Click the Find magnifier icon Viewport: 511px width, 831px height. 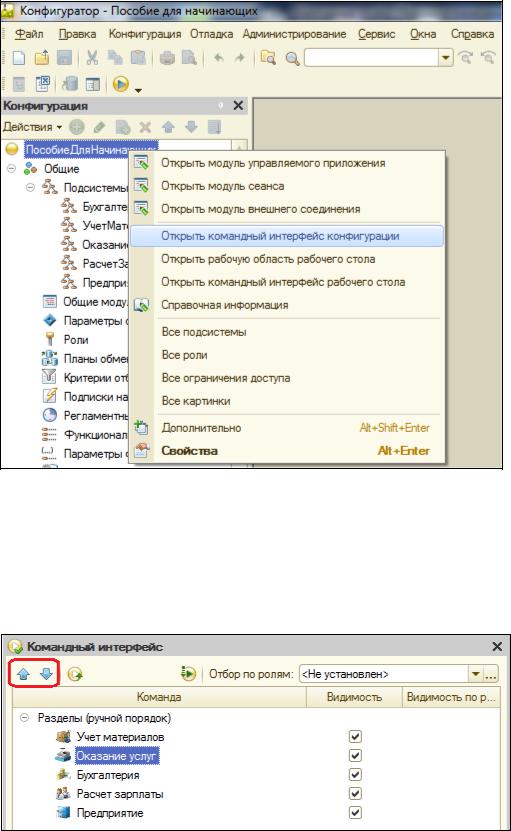click(x=292, y=58)
